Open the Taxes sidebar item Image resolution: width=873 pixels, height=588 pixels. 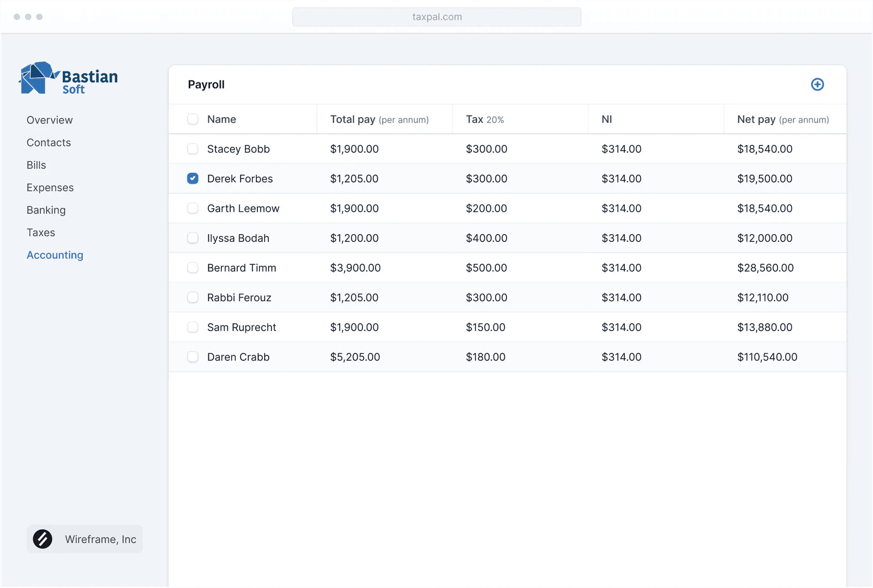tap(41, 232)
